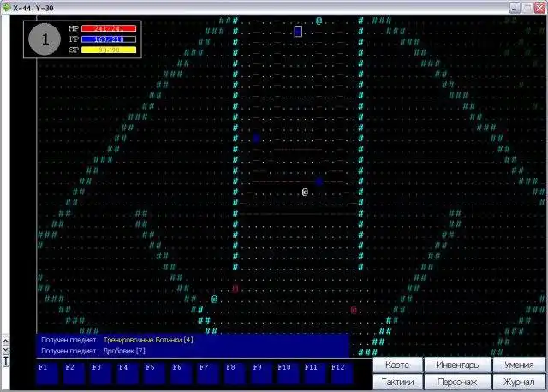Click the white @ player character
This screenshot has height=392, width=548.
pyautogui.click(x=305, y=192)
